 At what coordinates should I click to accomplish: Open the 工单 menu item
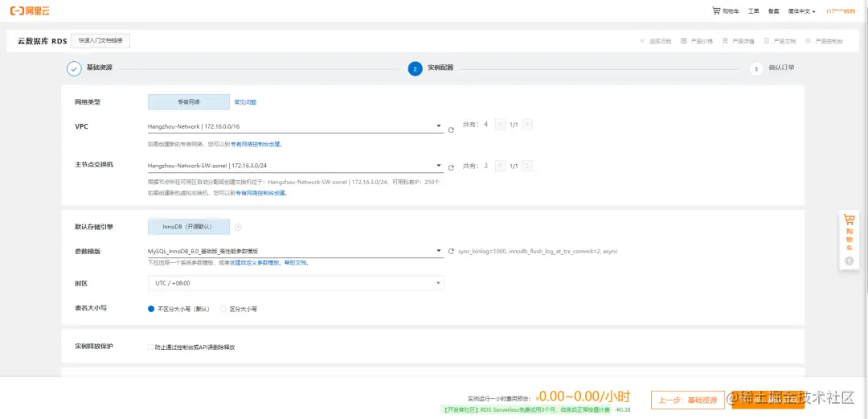click(753, 11)
